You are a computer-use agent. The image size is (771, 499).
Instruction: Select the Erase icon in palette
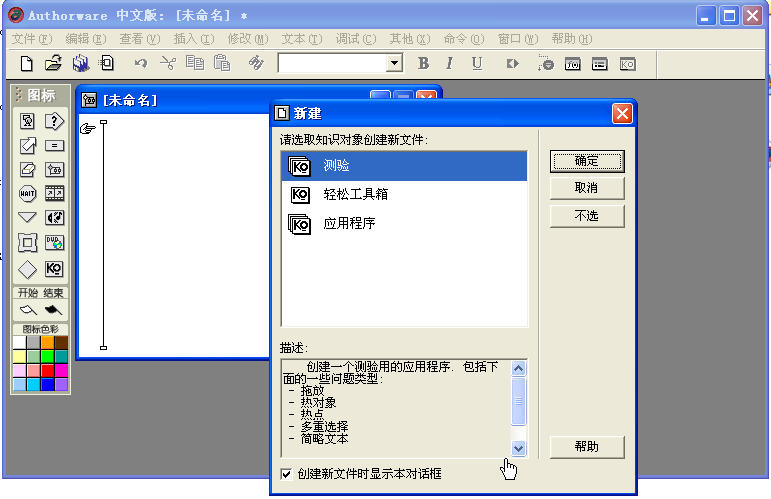tap(28, 170)
